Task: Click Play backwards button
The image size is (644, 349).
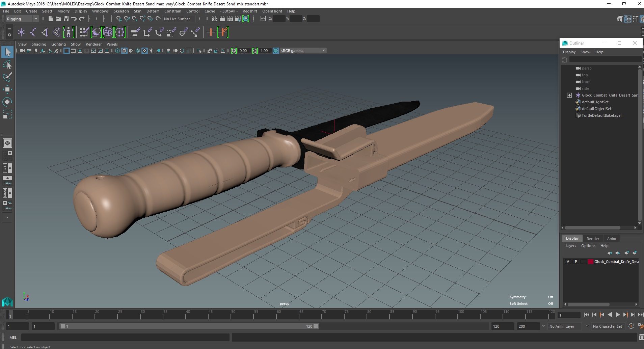Action: [610, 315]
